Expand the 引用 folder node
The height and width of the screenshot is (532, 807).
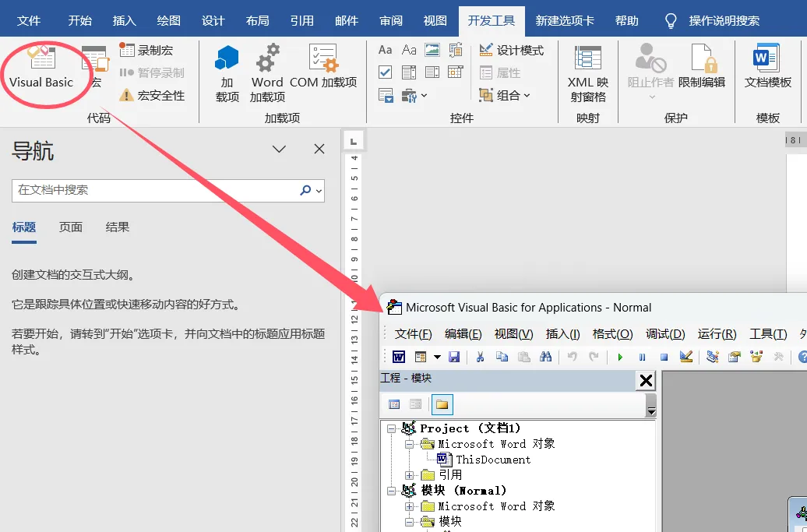(409, 475)
